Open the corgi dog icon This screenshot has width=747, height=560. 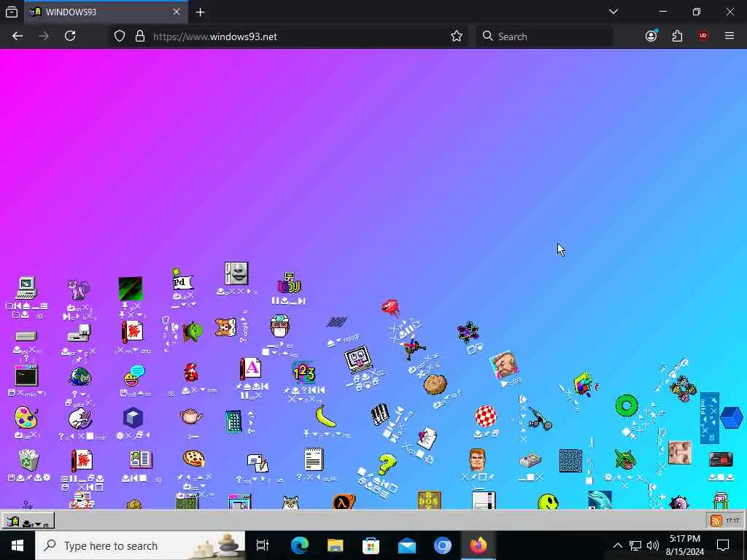click(226, 327)
